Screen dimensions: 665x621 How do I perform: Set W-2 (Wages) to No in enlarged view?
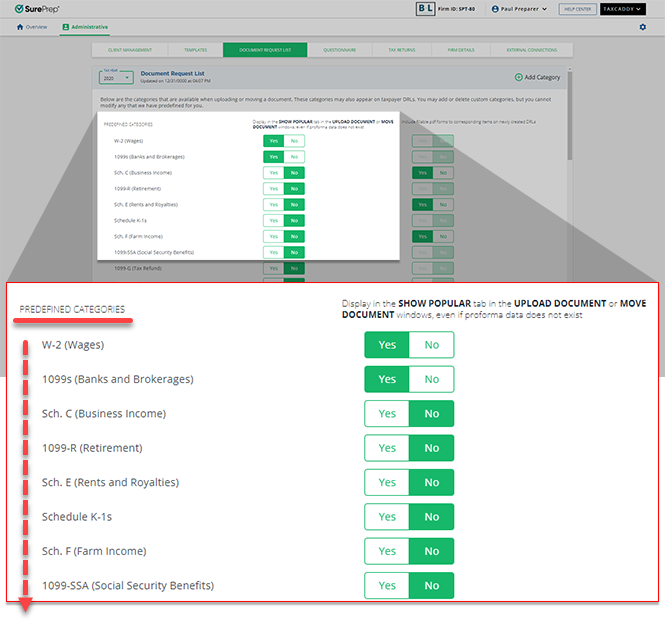432,345
